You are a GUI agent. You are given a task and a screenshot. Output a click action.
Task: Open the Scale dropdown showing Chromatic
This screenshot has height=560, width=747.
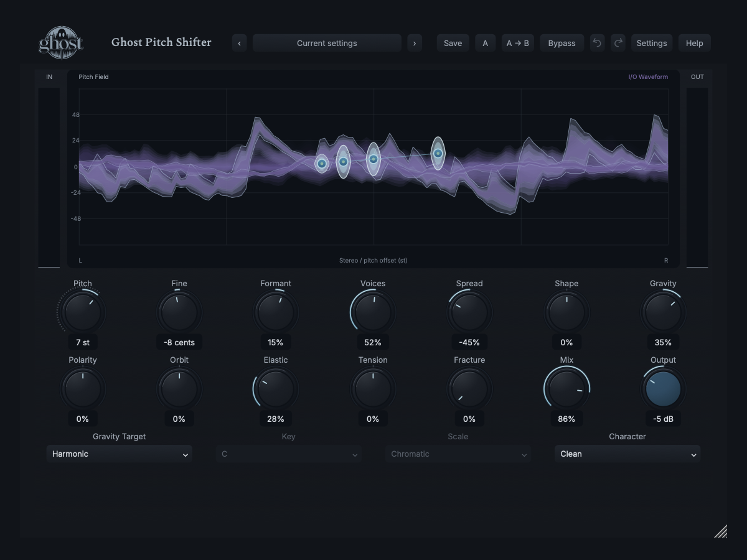tap(458, 454)
